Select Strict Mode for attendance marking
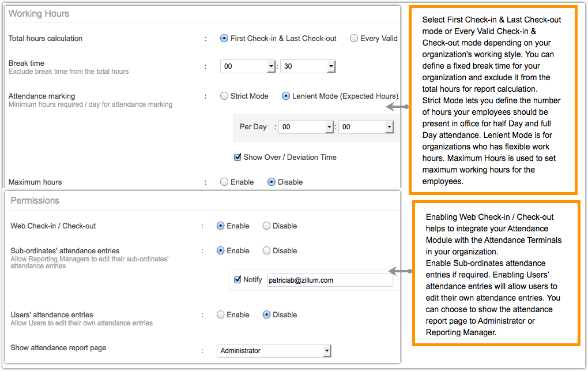The width and height of the screenshot is (588, 371). click(224, 96)
